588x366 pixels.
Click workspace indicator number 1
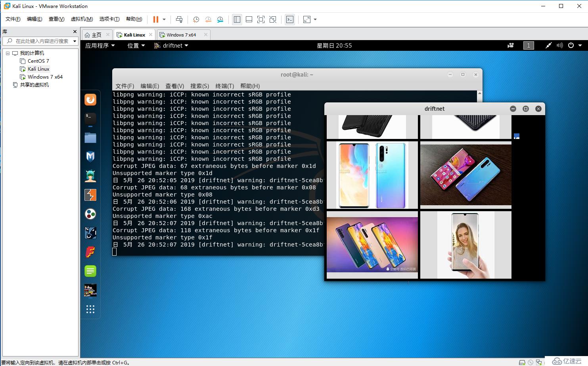pos(529,46)
